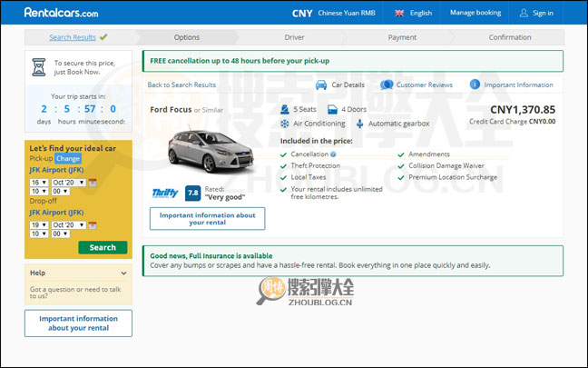Viewport: 588px width, 368px height.
Task: Click sidebar Important information about your rental button
Action: coord(78,323)
